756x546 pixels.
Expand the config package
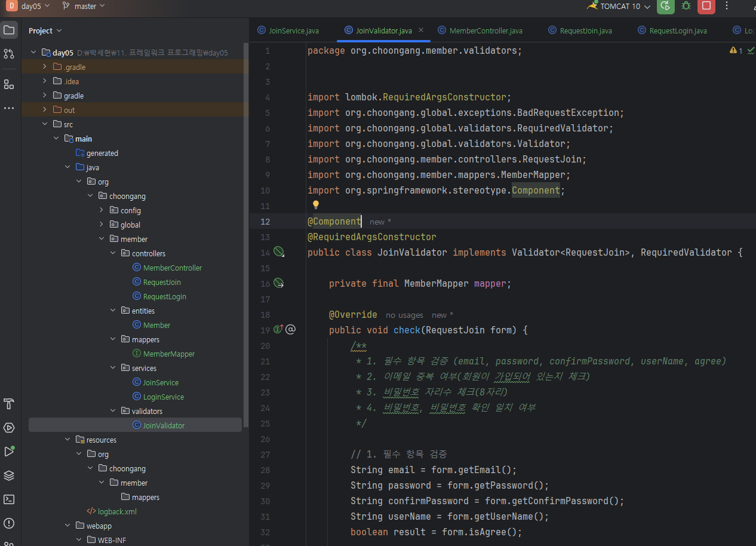click(101, 210)
